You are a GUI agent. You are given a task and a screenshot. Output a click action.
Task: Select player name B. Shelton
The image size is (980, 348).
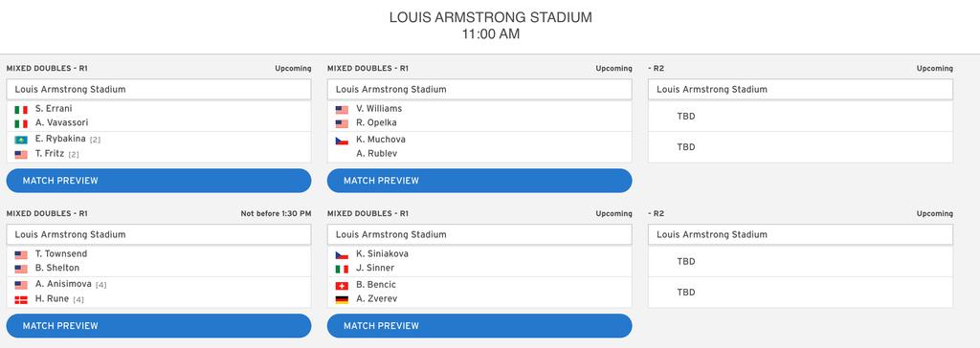click(57, 268)
